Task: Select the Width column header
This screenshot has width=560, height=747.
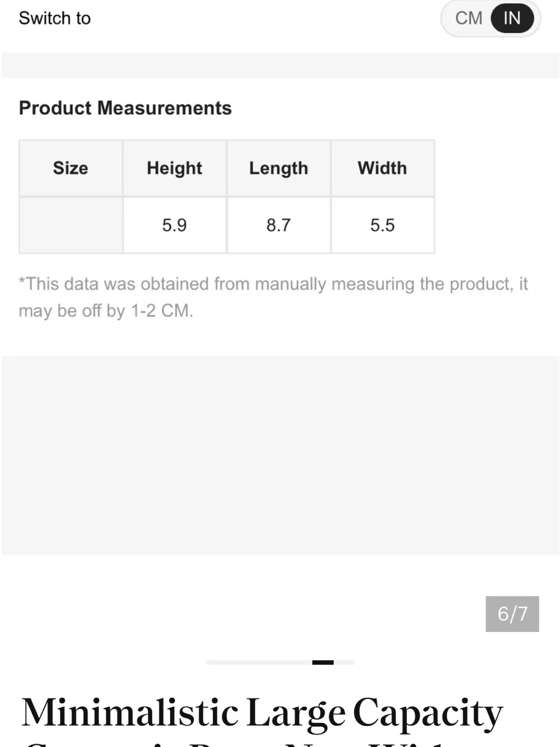Action: click(382, 168)
